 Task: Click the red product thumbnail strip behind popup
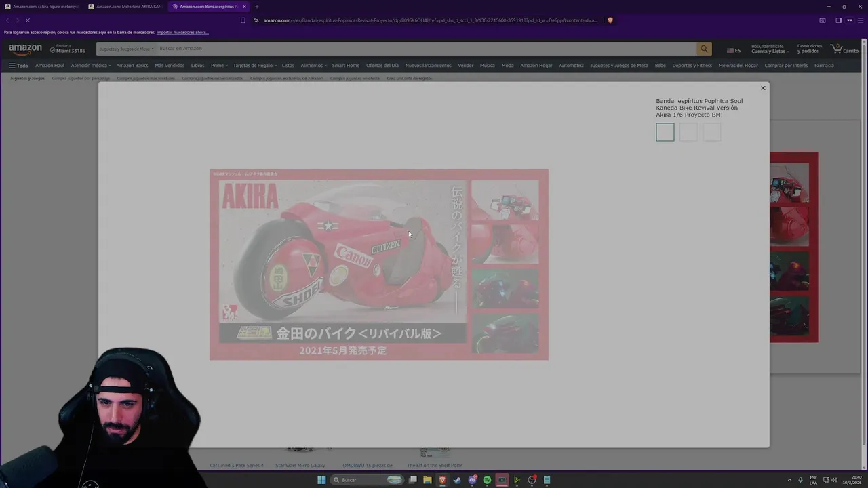[x=794, y=247]
